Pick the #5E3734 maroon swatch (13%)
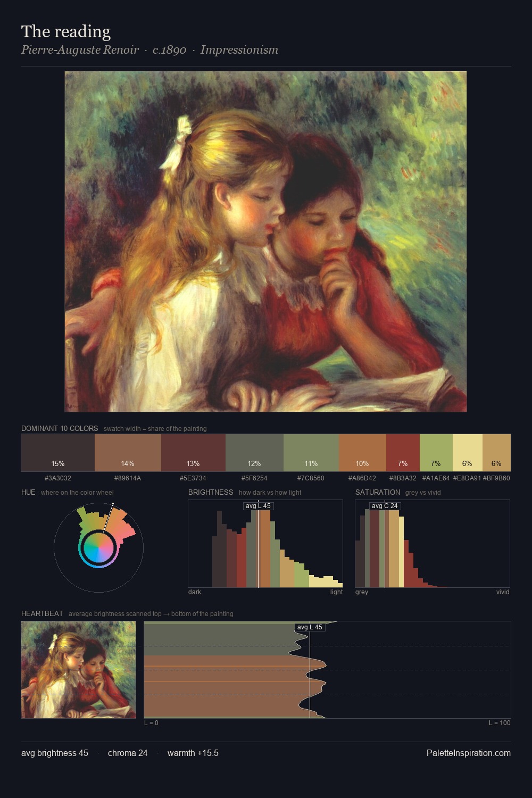 coord(193,453)
